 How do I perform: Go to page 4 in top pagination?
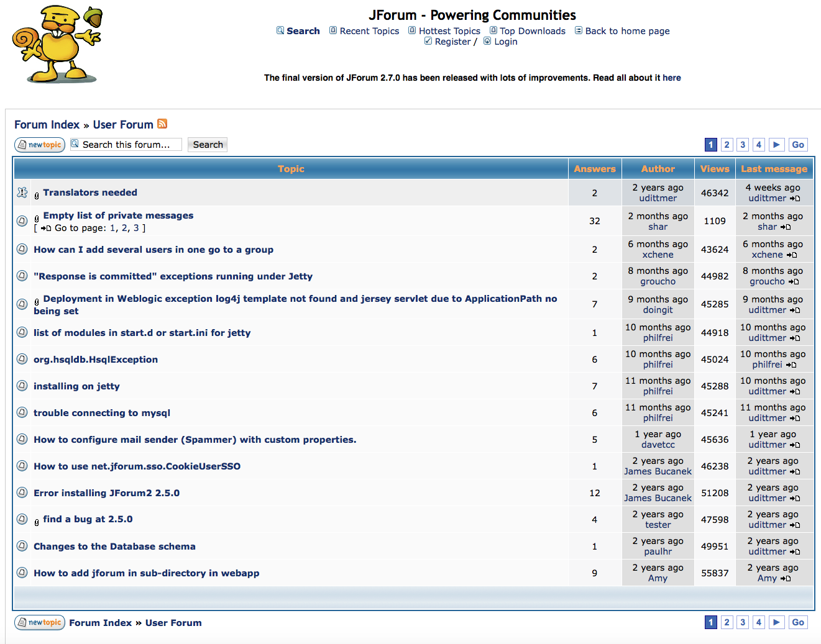(x=758, y=145)
